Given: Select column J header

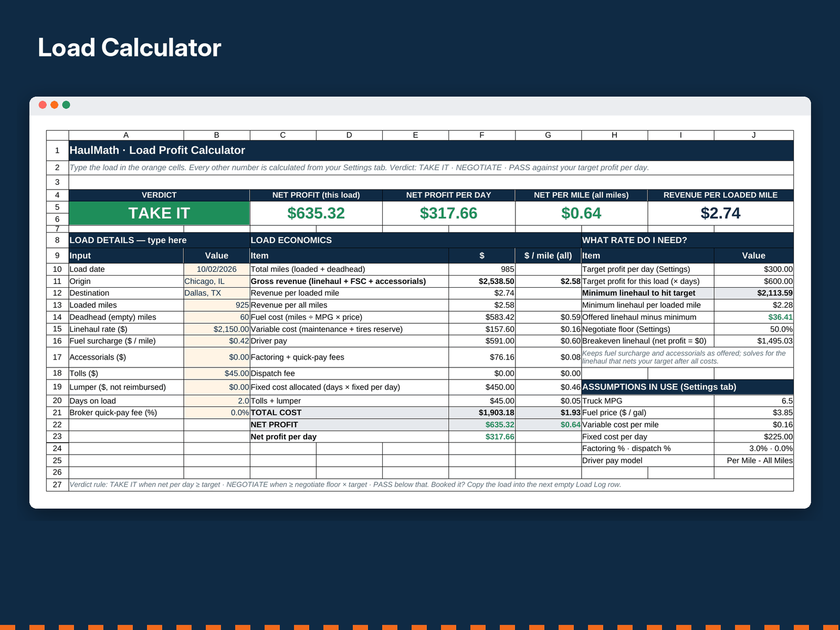Looking at the screenshot, I should tap(754, 135).
